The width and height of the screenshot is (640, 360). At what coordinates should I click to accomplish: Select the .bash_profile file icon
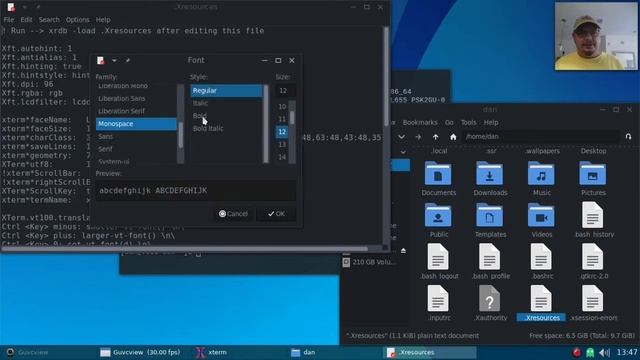coord(489,257)
